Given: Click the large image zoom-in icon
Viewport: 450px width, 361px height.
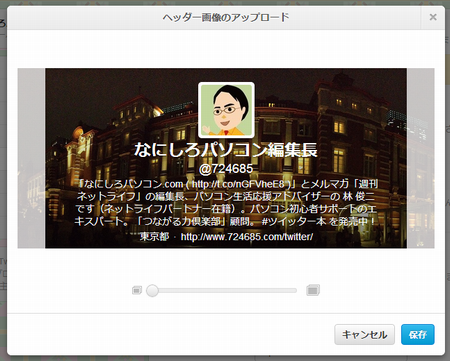Looking at the screenshot, I should click(313, 290).
